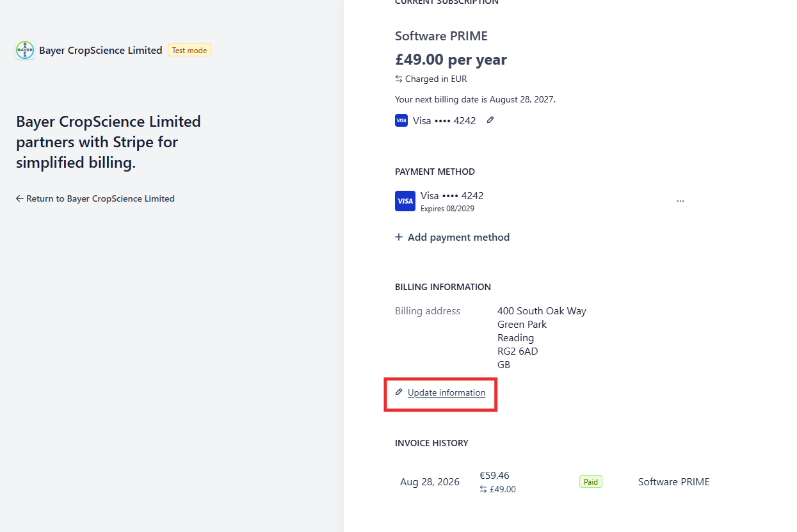797x532 pixels.
Task: Click the Green Park address line
Action: click(522, 324)
